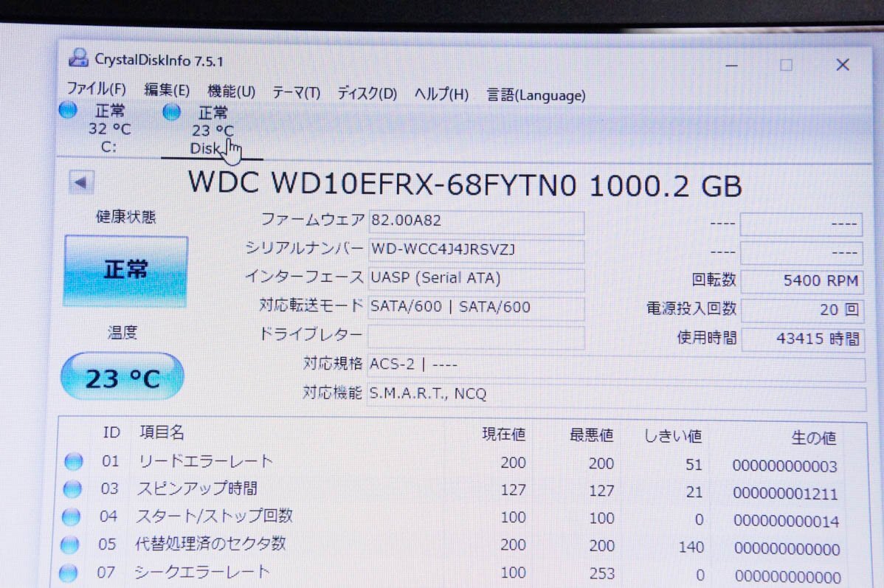Click the status dot beside スタート/ストップ回数
884x588 pixels.
tap(73, 516)
